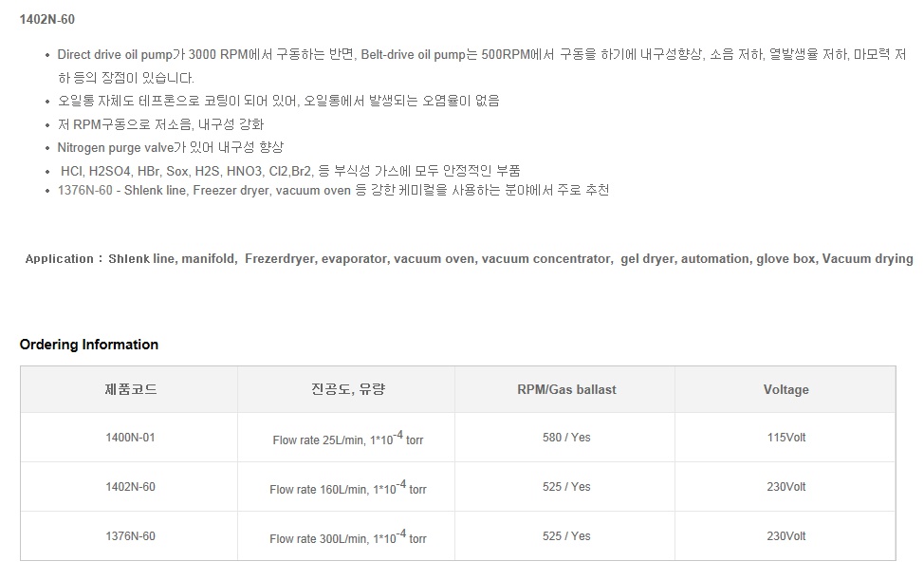Click the Nitrogen purge valve bullet text
Viewport: 924px width, 580px height.
point(171,147)
